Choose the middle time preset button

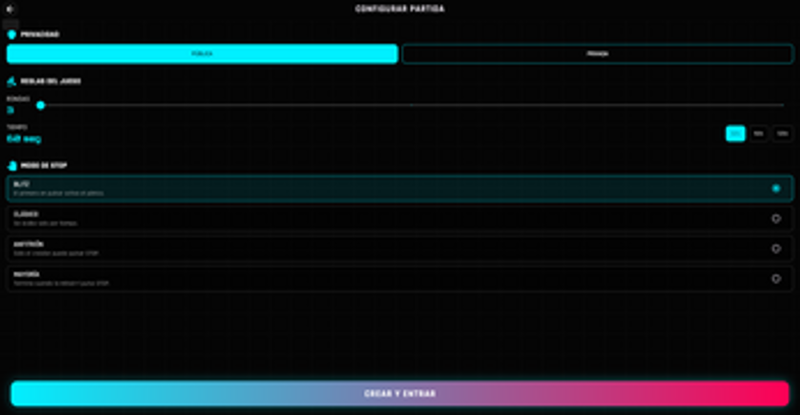[x=759, y=134]
